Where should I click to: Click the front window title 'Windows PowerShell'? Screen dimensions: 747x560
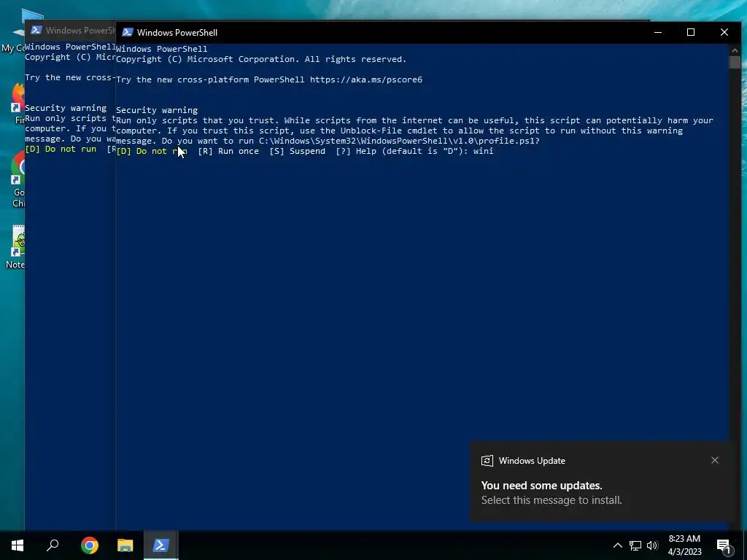pyautogui.click(x=177, y=32)
